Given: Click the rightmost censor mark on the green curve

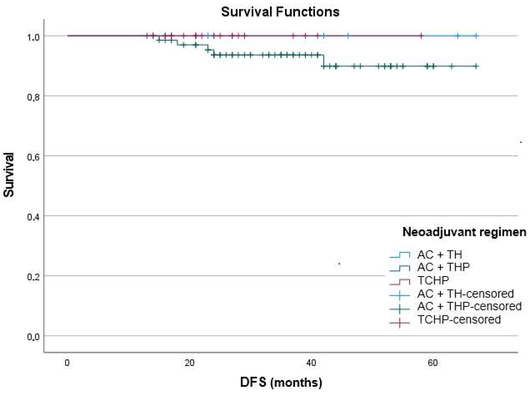Looking at the screenshot, I should (476, 66).
